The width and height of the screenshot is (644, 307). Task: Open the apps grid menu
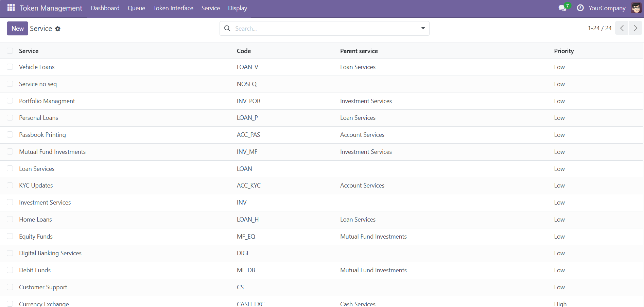[11, 7]
